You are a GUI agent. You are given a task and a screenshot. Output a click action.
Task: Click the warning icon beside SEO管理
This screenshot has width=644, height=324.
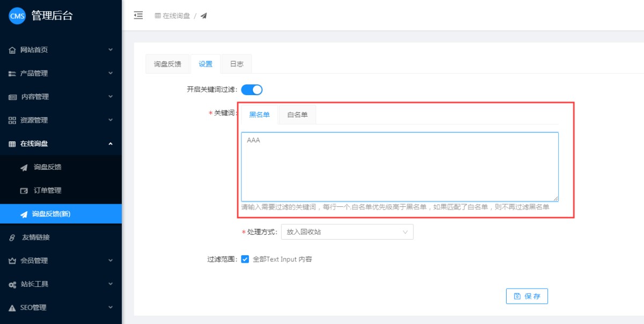pyautogui.click(x=12, y=308)
